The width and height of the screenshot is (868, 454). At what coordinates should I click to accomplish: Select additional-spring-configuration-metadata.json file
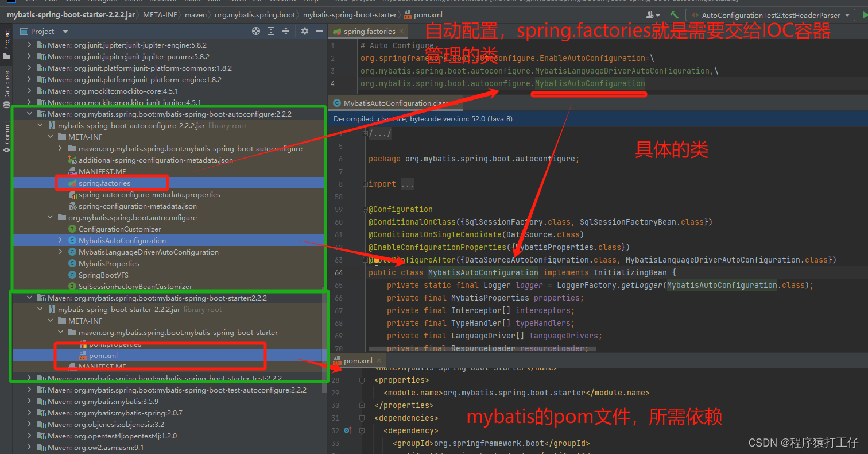tap(156, 160)
